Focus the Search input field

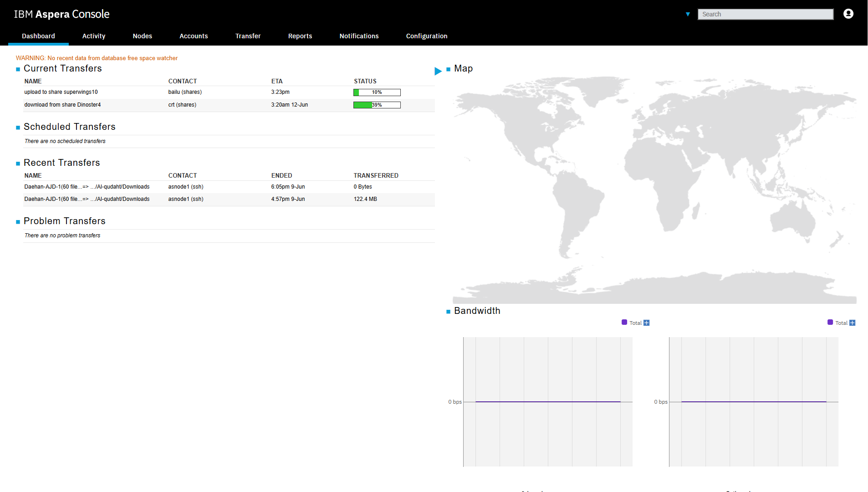(766, 14)
